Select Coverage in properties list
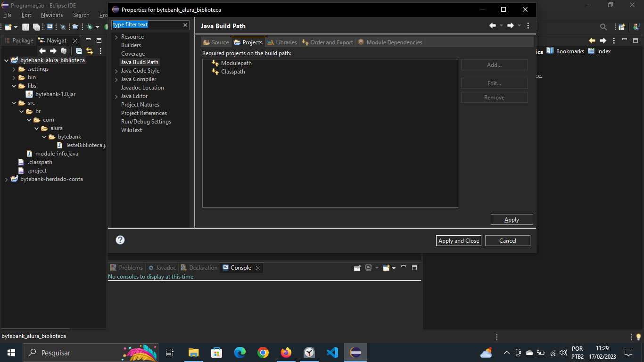 pos(133,54)
